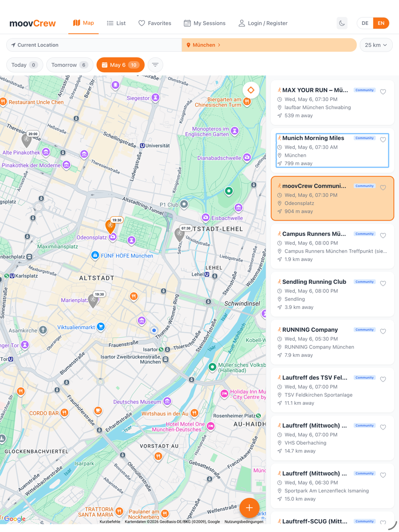Viewport: 399px width, 532px height.
Task: Open the List tab
Action: (116, 23)
